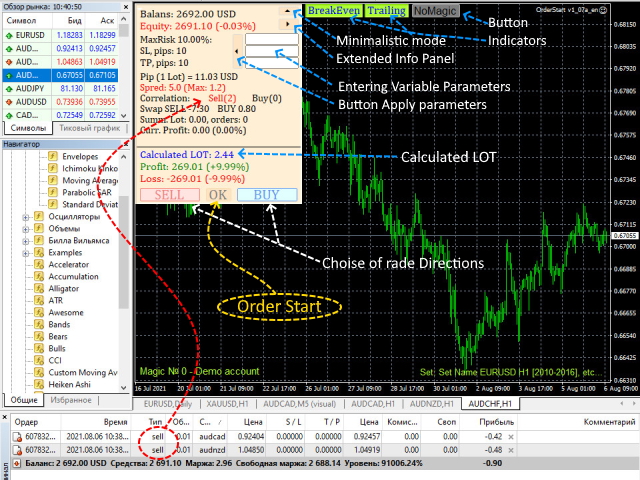This screenshot has height=480, width=640.
Task: Close the audcad sell order with its X
Action: 511,437
